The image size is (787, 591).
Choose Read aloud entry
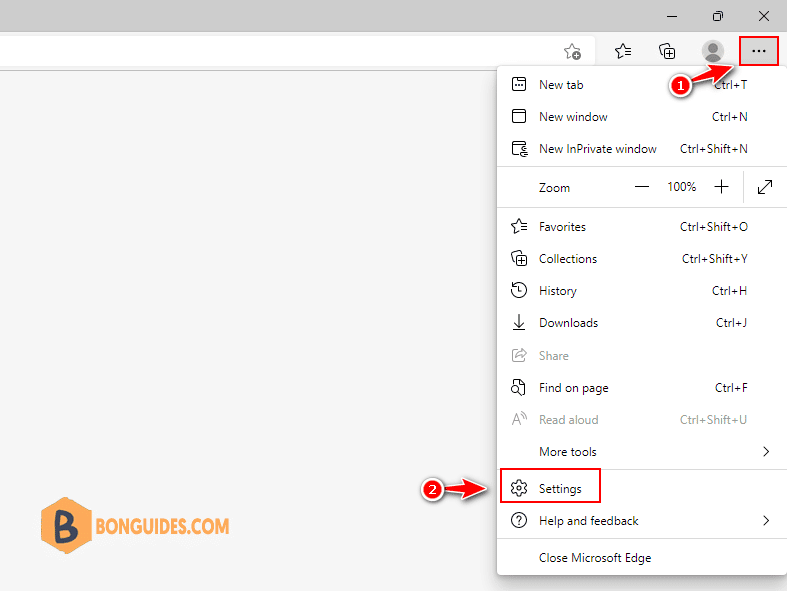point(641,419)
